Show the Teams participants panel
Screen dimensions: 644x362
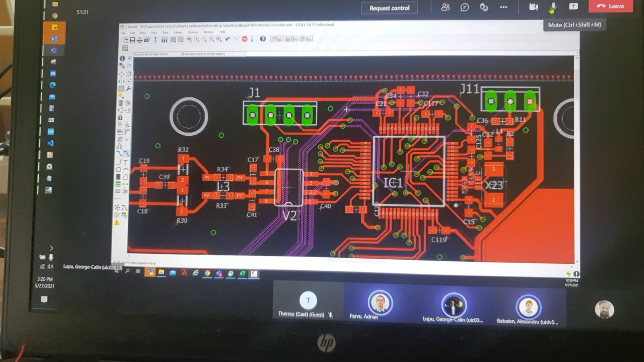point(445,7)
